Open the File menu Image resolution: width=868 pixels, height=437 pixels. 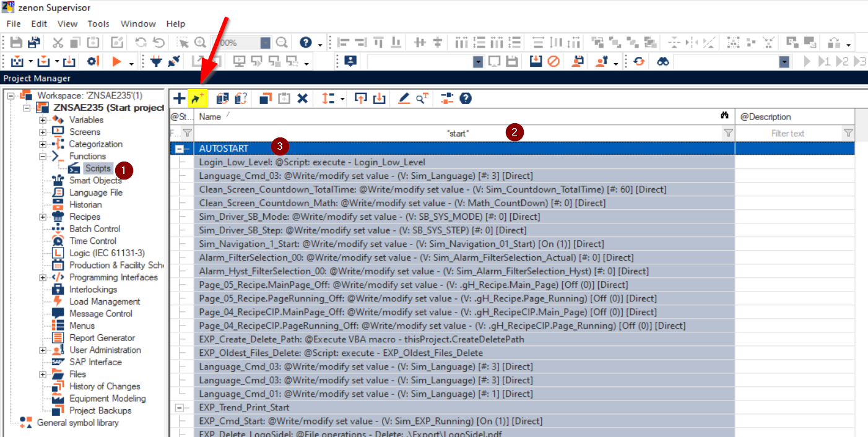tap(14, 24)
